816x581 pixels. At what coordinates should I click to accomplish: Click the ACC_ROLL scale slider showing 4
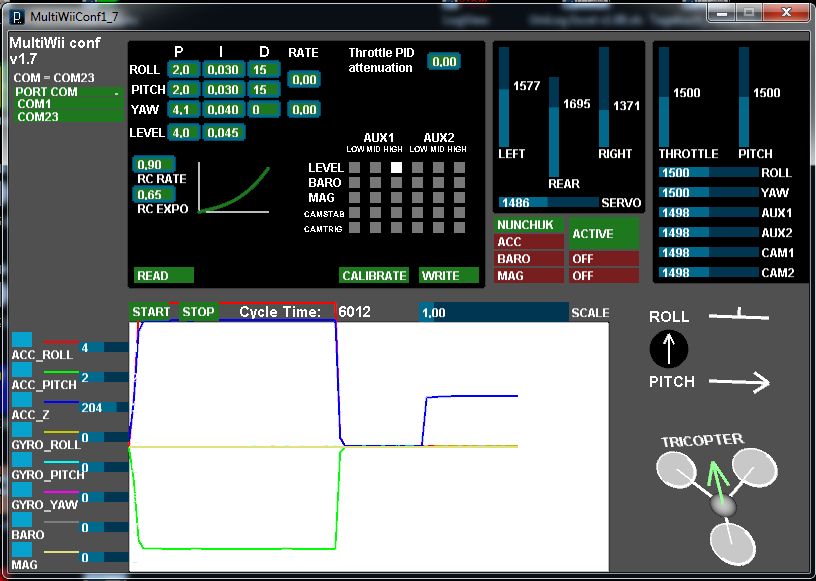(104, 347)
